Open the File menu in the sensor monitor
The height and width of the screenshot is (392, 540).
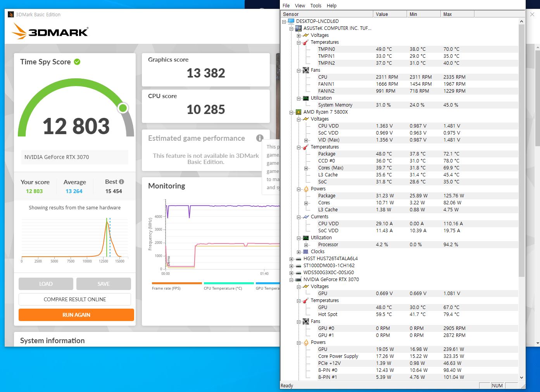click(x=286, y=5)
